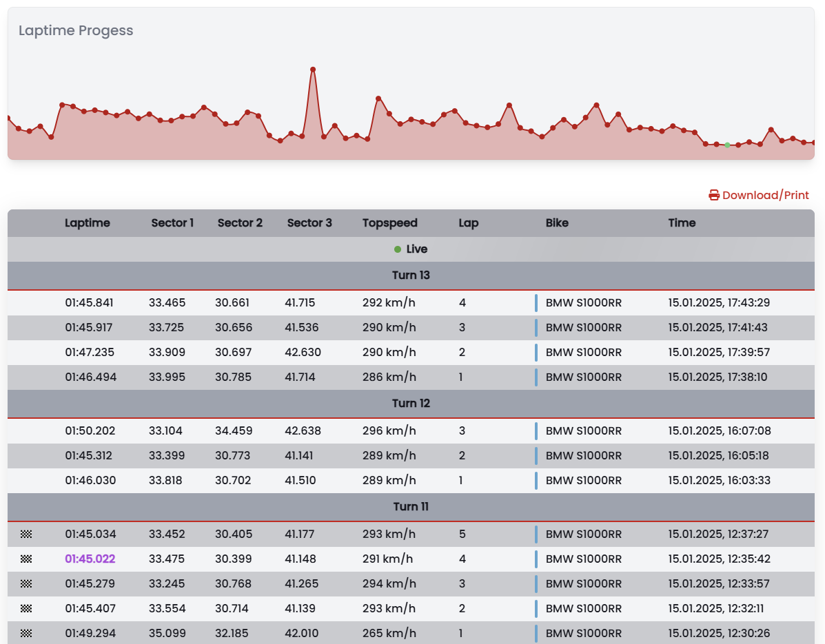
Task: Click the green Live status dot
Action: click(x=398, y=249)
